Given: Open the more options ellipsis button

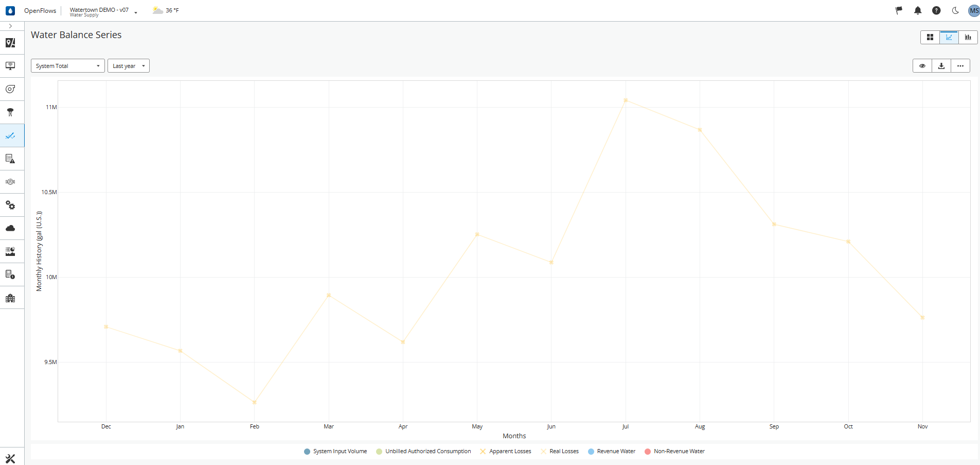Looking at the screenshot, I should pos(960,66).
